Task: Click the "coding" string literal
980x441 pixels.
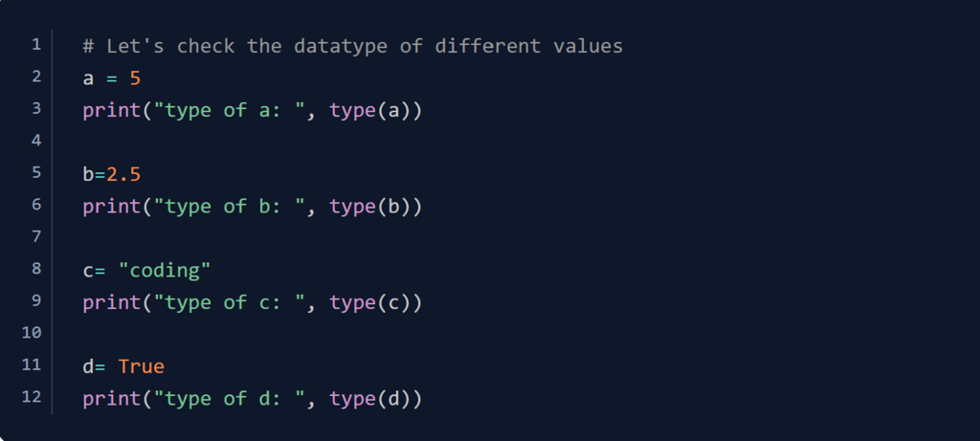Action: (165, 270)
